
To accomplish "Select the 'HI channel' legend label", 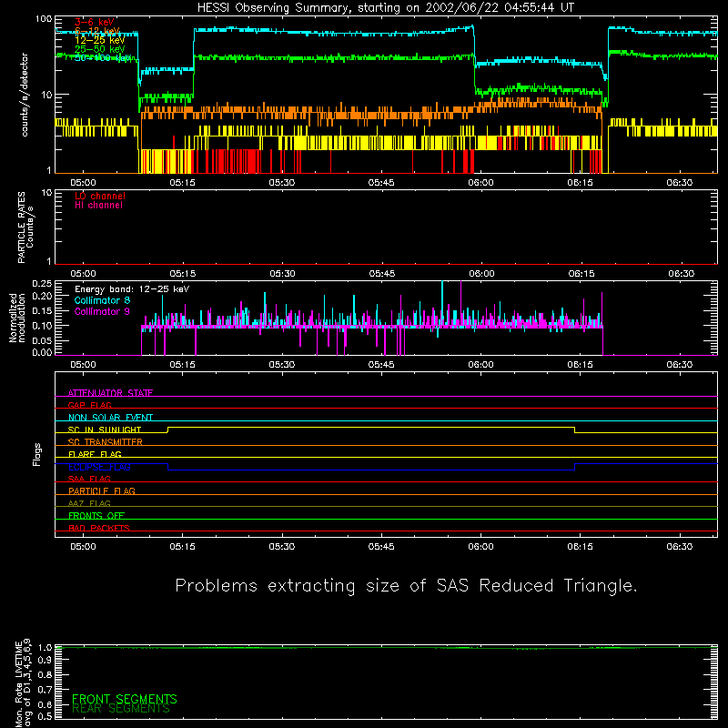I will [x=98, y=206].
